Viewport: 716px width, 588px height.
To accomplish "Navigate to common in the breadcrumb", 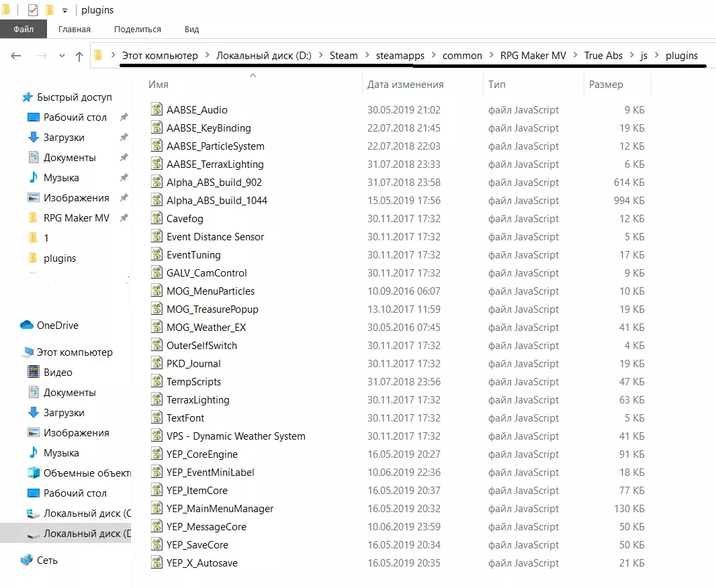I will point(462,56).
